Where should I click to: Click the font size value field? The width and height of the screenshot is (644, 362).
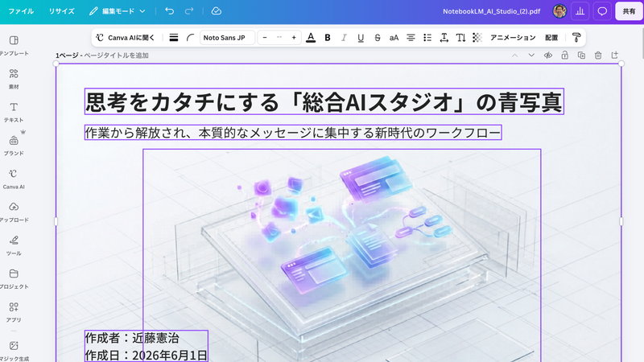(x=279, y=38)
